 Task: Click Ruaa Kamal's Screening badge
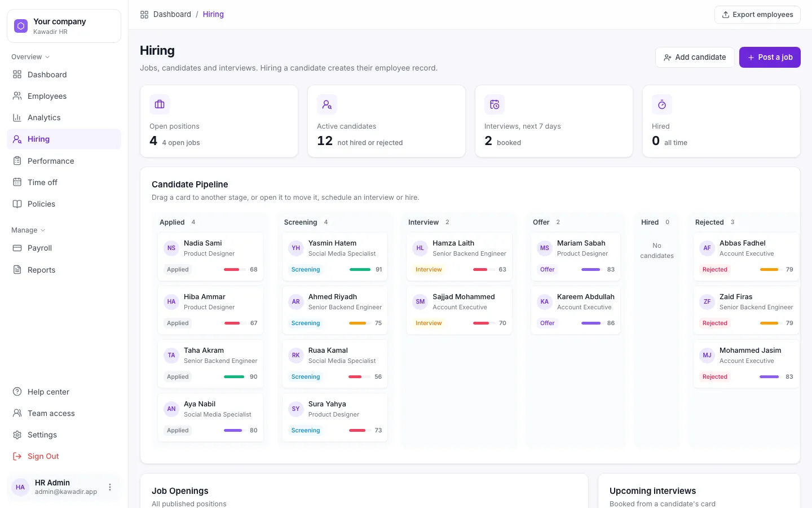point(306,377)
